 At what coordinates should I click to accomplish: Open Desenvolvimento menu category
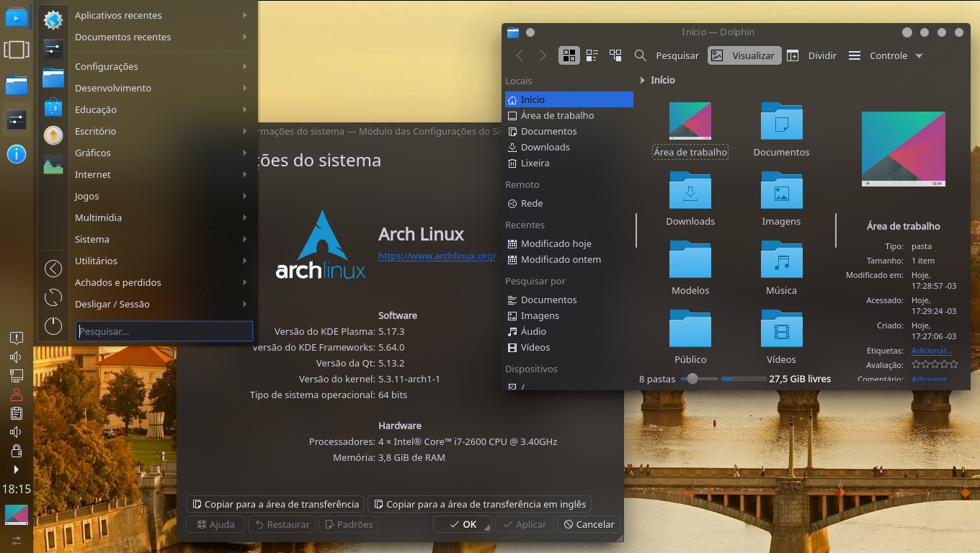pyautogui.click(x=162, y=88)
